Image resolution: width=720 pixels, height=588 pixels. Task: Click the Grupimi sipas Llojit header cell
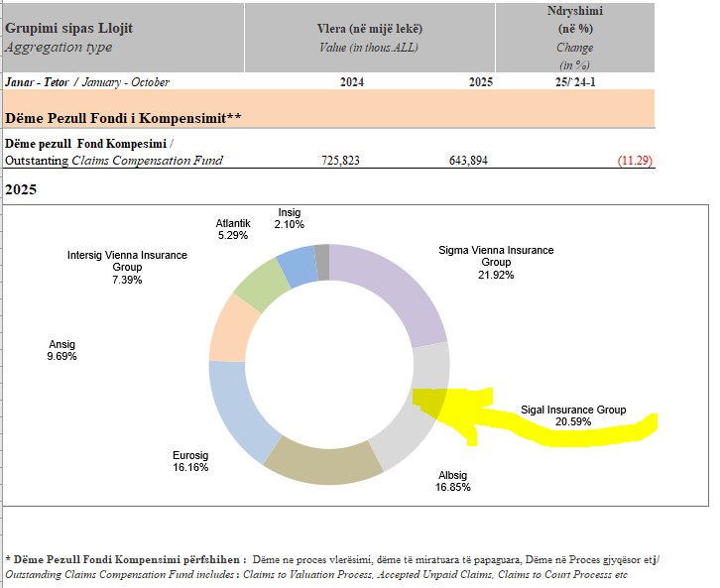pyautogui.click(x=69, y=29)
